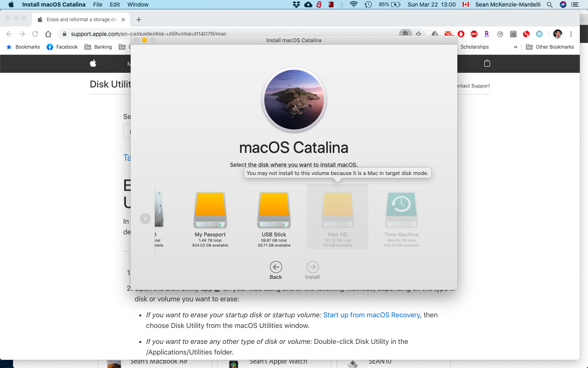The height and width of the screenshot is (368, 588).
Task: Open Siri from the menu bar
Action: pyautogui.click(x=563, y=4)
